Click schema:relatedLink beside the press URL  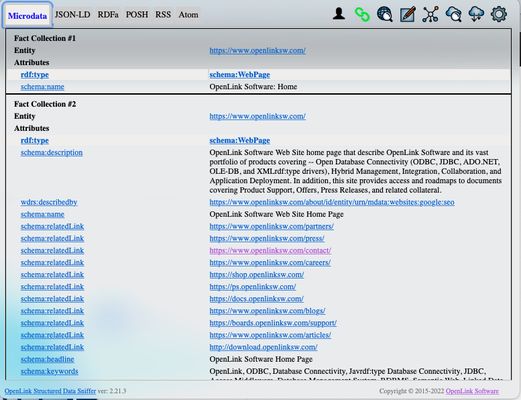[52, 238]
